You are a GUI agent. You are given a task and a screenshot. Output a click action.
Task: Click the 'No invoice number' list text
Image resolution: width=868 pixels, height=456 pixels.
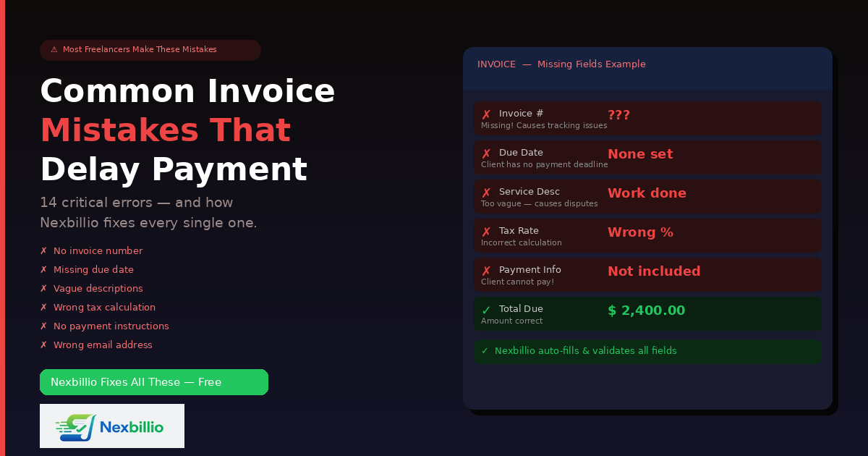[98, 251]
